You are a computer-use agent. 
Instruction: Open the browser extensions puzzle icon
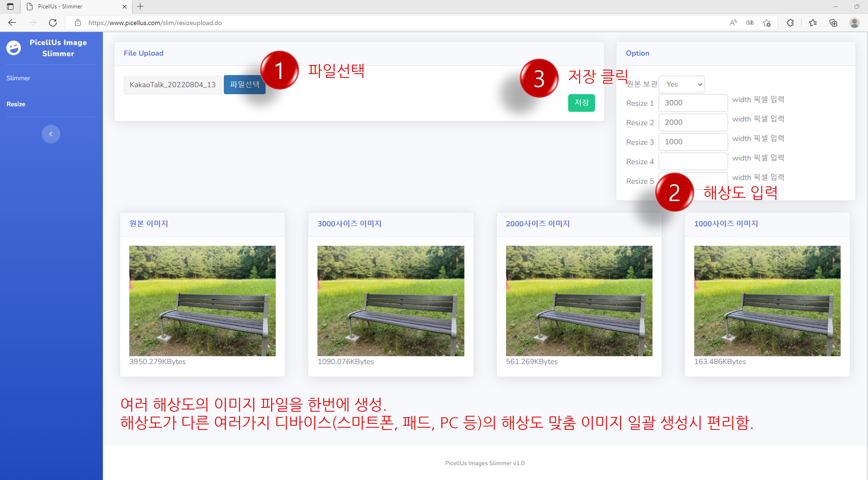(790, 23)
